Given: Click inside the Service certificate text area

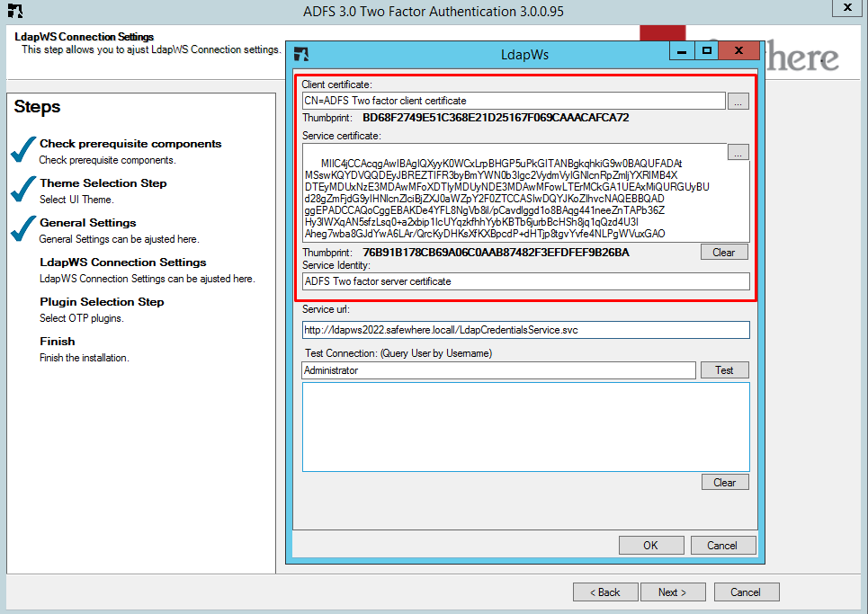Looking at the screenshot, I should pos(526,193).
